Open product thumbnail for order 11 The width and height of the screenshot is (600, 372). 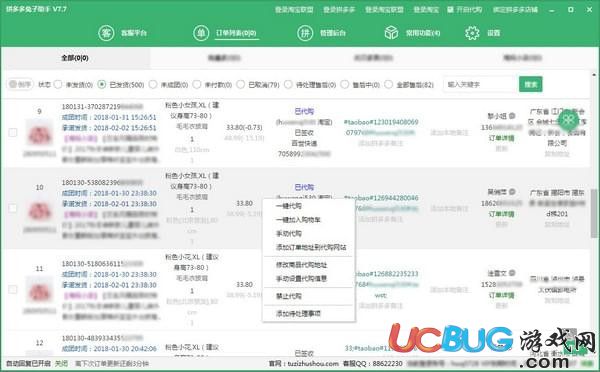[x=39, y=290]
